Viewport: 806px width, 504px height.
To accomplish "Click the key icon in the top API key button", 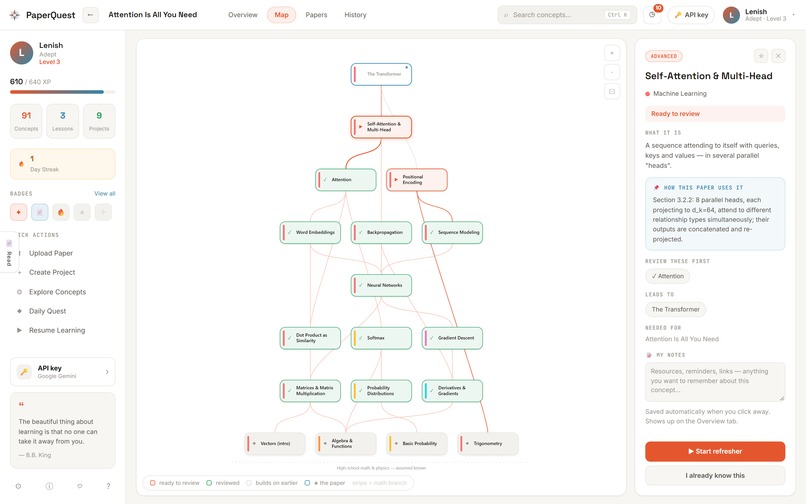I will pyautogui.click(x=678, y=15).
